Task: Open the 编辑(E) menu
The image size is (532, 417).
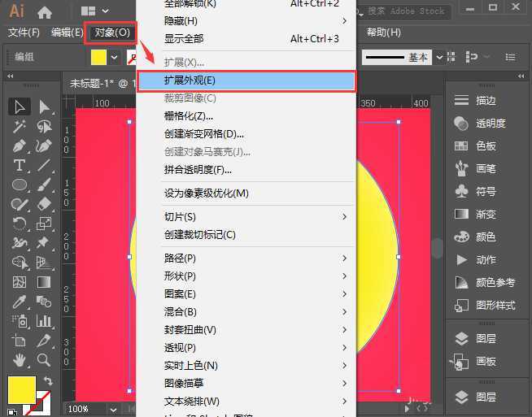Action: point(67,33)
